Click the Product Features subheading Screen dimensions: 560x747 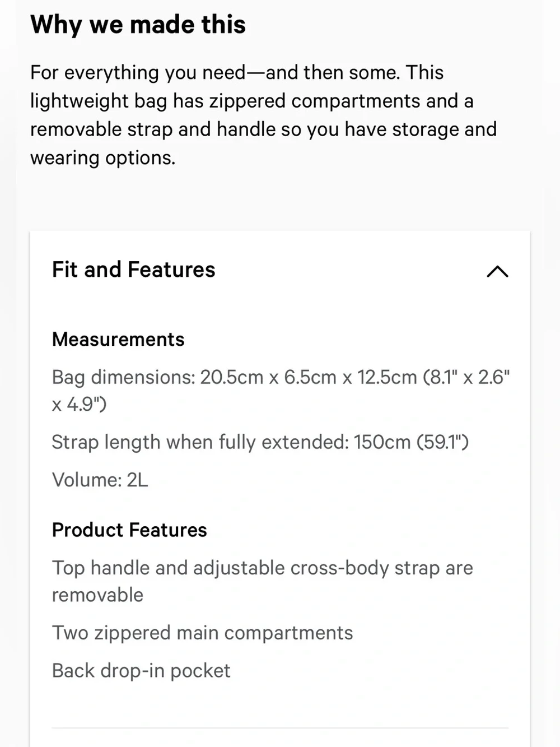129,530
